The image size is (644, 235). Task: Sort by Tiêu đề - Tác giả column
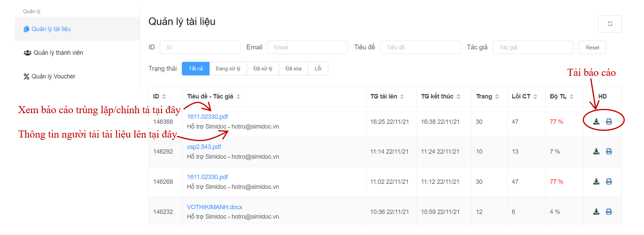pos(238,97)
